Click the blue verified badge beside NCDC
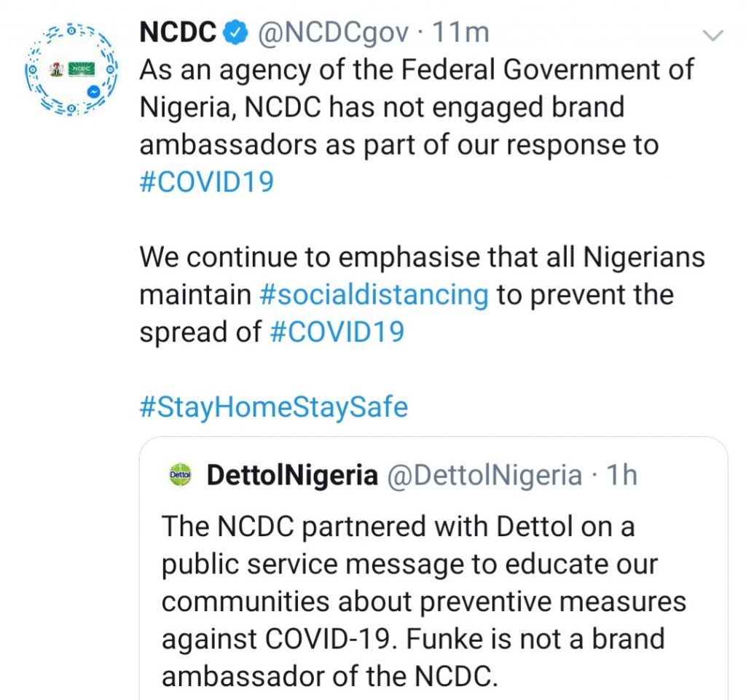The image size is (746, 700). point(236,33)
